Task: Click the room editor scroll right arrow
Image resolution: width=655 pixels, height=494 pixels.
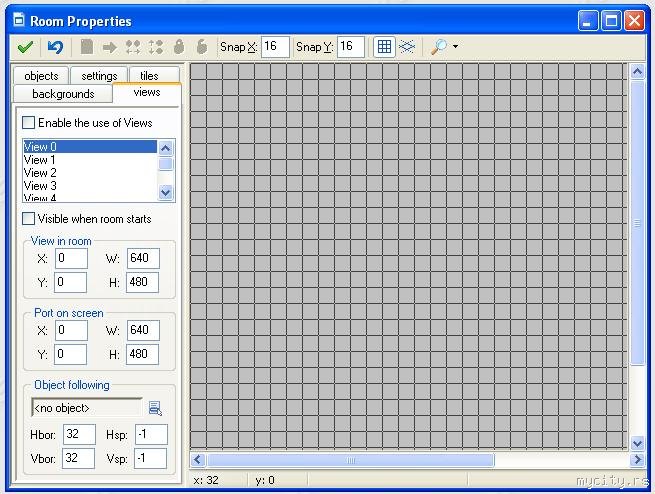Action: [x=637, y=460]
